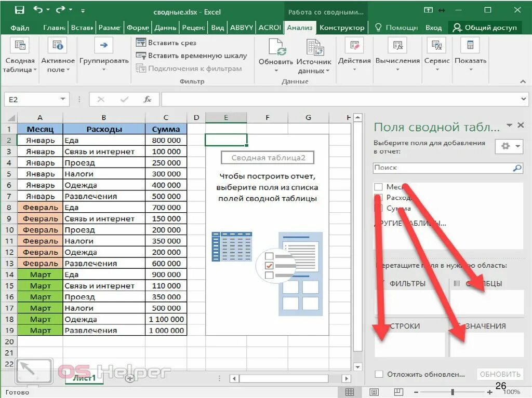Image resolution: width=532 pixels, height=398 pixels.
Task: Click the add new sheet plus icon
Action: tap(129, 378)
